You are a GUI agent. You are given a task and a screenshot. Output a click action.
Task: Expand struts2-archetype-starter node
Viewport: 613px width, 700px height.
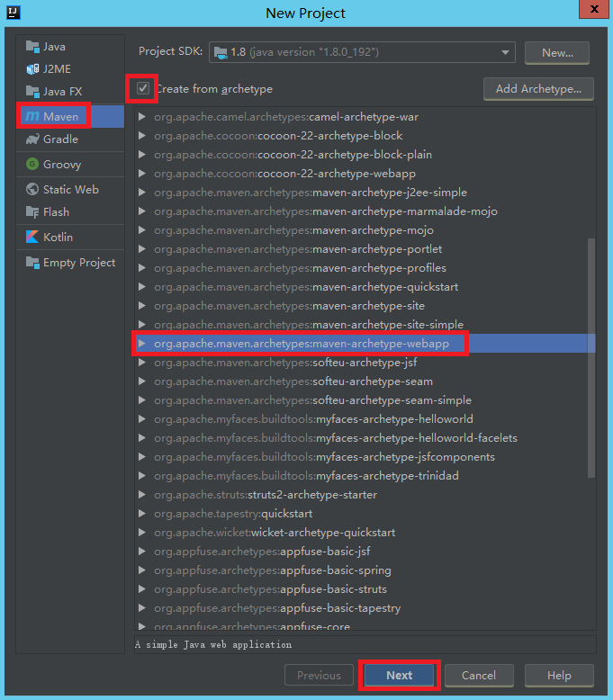142,495
